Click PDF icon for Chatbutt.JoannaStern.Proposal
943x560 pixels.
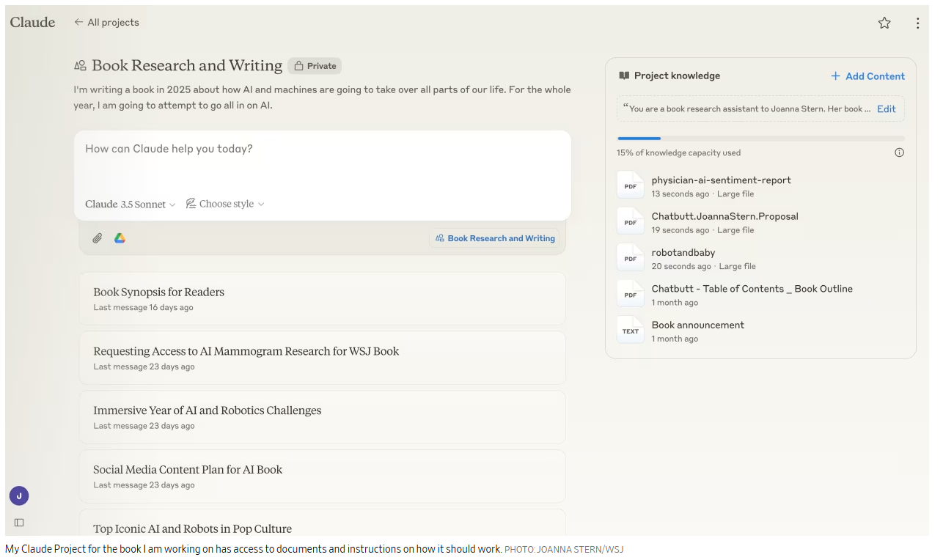point(631,221)
